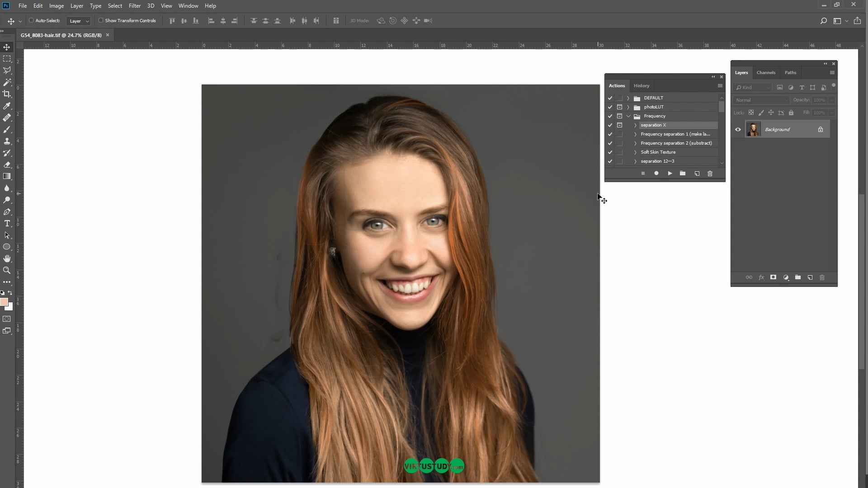Create a new action set folder

click(x=683, y=174)
